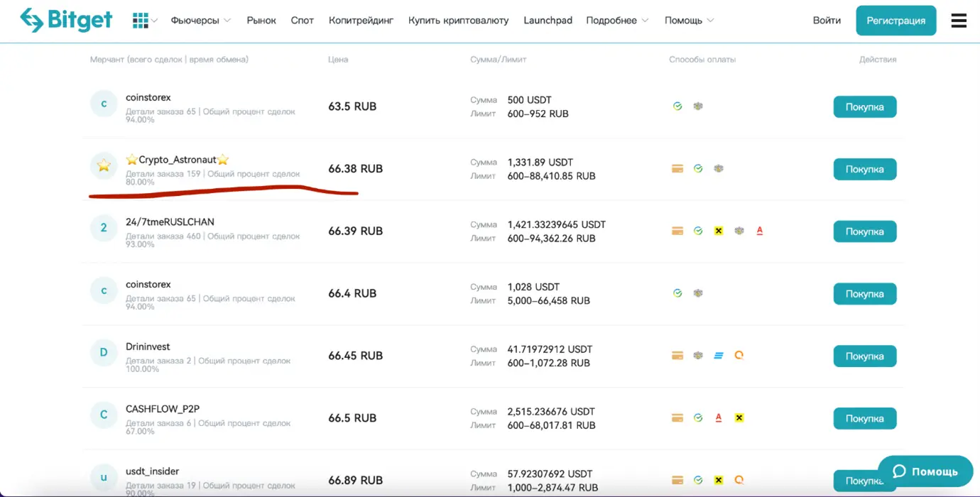
Task: Open Купить криптовалюту menu item
Action: point(459,21)
